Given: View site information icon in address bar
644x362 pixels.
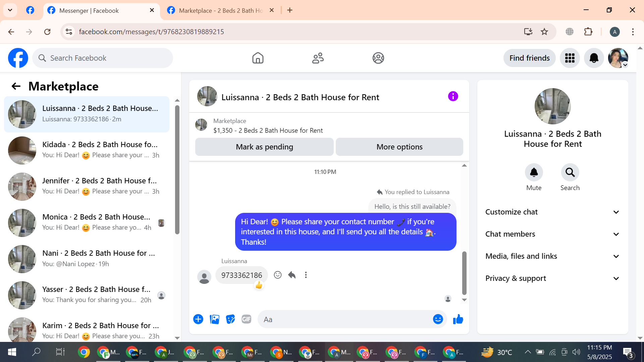Looking at the screenshot, I should (x=69, y=32).
